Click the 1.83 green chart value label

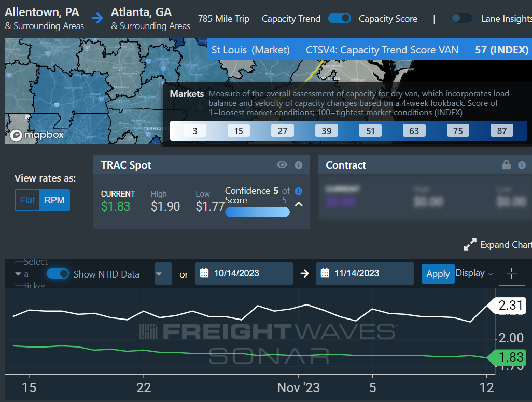(x=507, y=357)
